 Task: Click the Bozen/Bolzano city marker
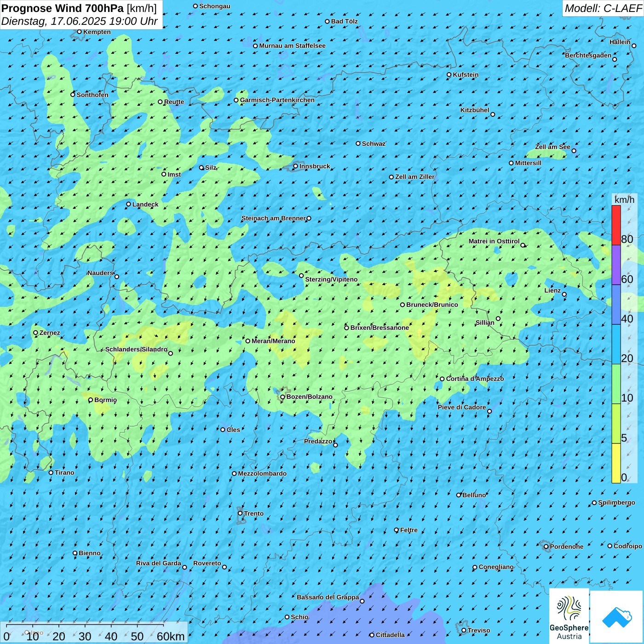click(283, 397)
